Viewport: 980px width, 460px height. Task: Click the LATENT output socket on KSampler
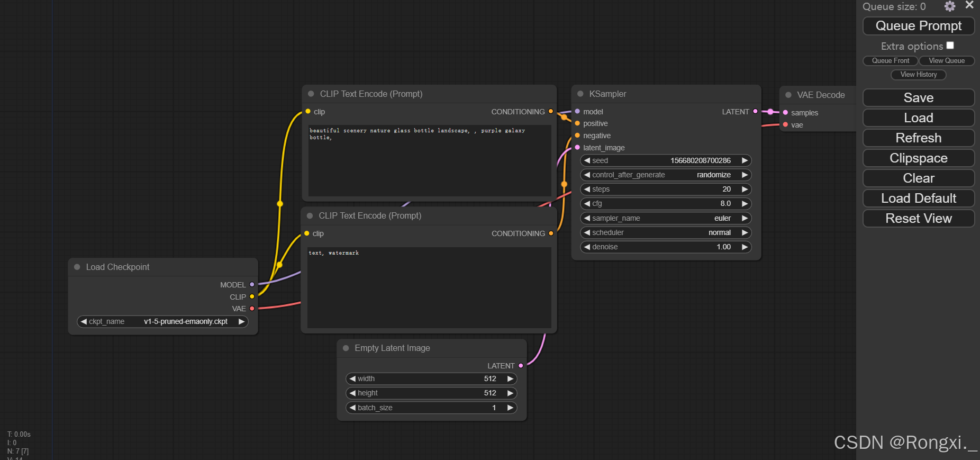(755, 112)
